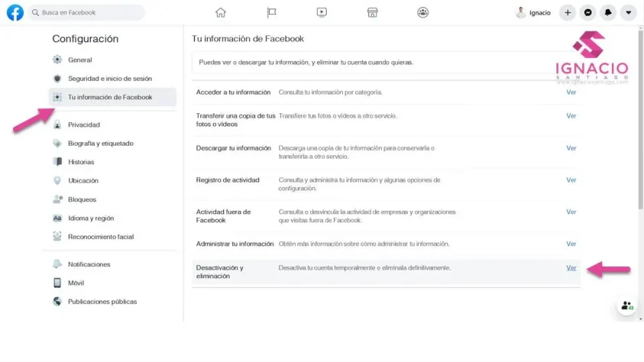
Task: Click the Móvil phone icon
Action: [57, 283]
